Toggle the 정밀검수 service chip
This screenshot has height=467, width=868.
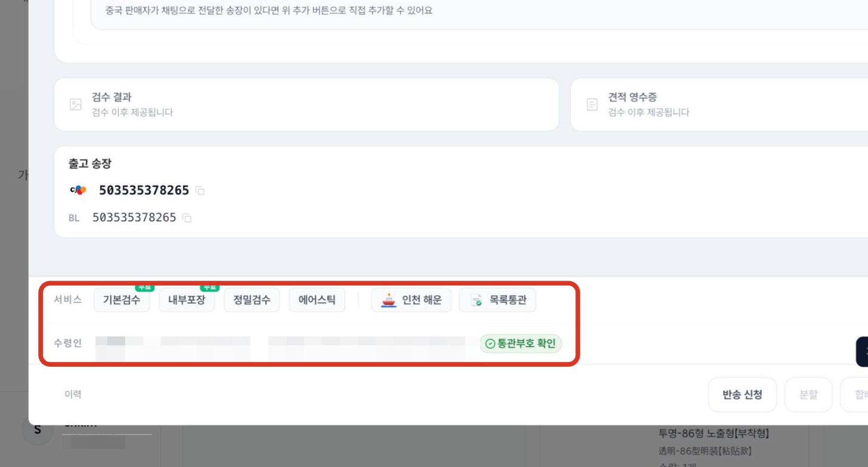[252, 300]
